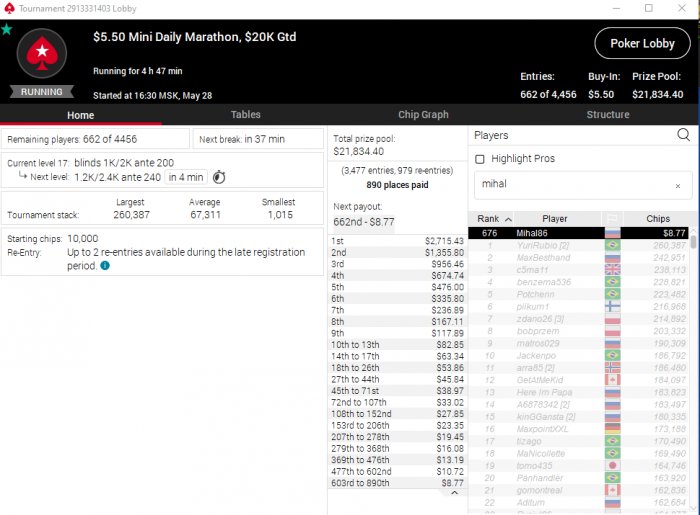Viewport: 700px width, 515px height.
Task: Click the stopwatch icon beside next level
Action: (x=219, y=177)
